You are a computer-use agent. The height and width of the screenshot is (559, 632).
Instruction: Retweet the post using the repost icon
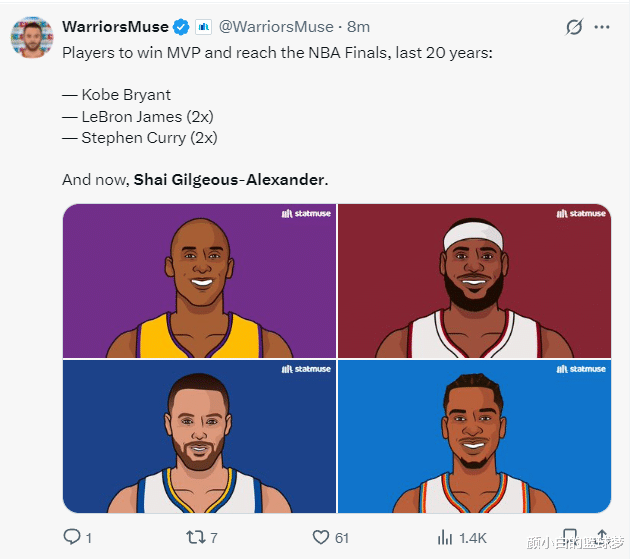click(x=195, y=537)
